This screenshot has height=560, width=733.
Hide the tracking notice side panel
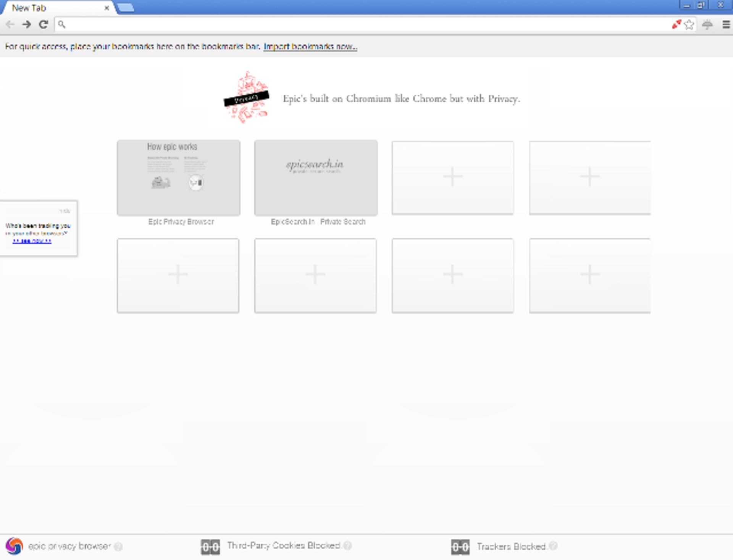click(x=65, y=211)
